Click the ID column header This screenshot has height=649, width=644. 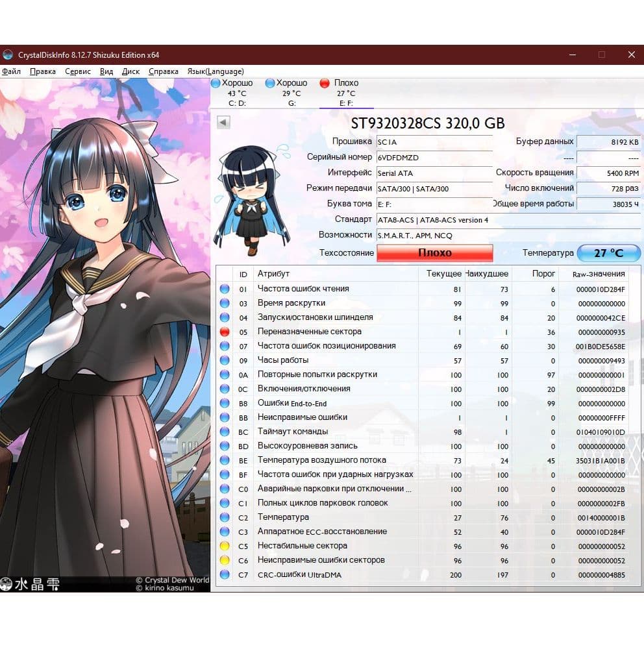click(243, 274)
